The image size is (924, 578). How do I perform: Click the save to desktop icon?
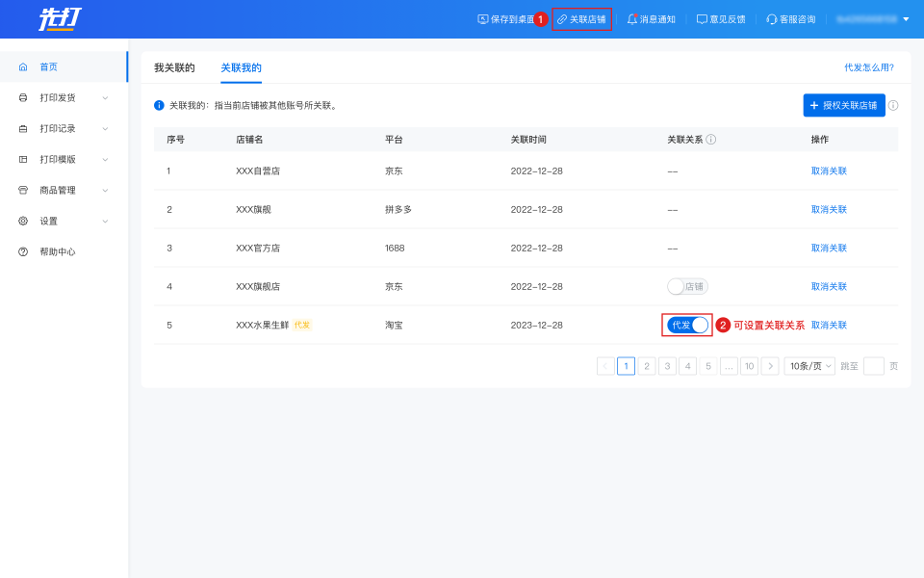(483, 19)
